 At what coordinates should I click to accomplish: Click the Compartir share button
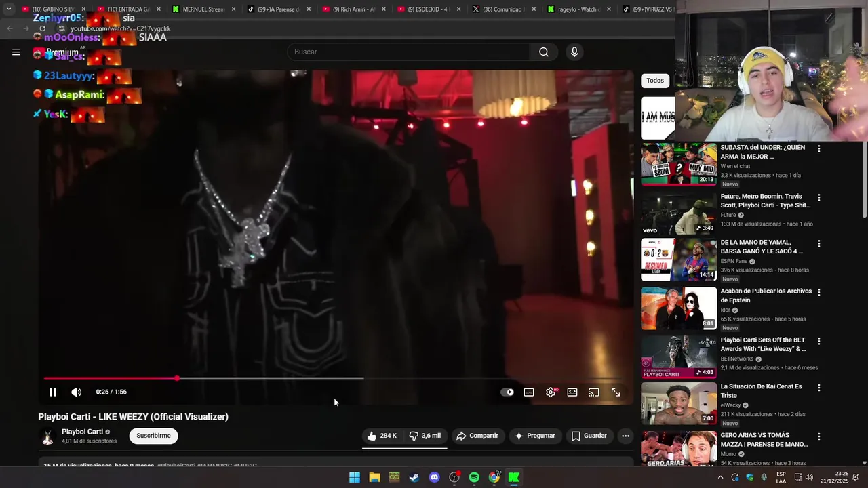click(x=477, y=436)
